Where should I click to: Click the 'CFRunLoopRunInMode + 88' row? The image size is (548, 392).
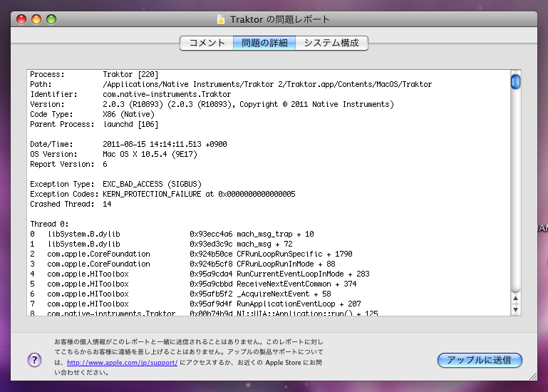click(182, 264)
